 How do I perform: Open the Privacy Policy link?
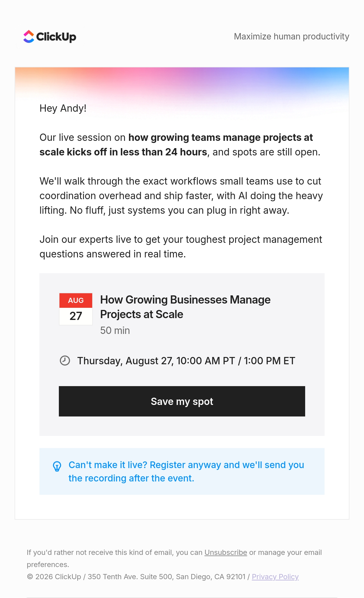tap(275, 577)
